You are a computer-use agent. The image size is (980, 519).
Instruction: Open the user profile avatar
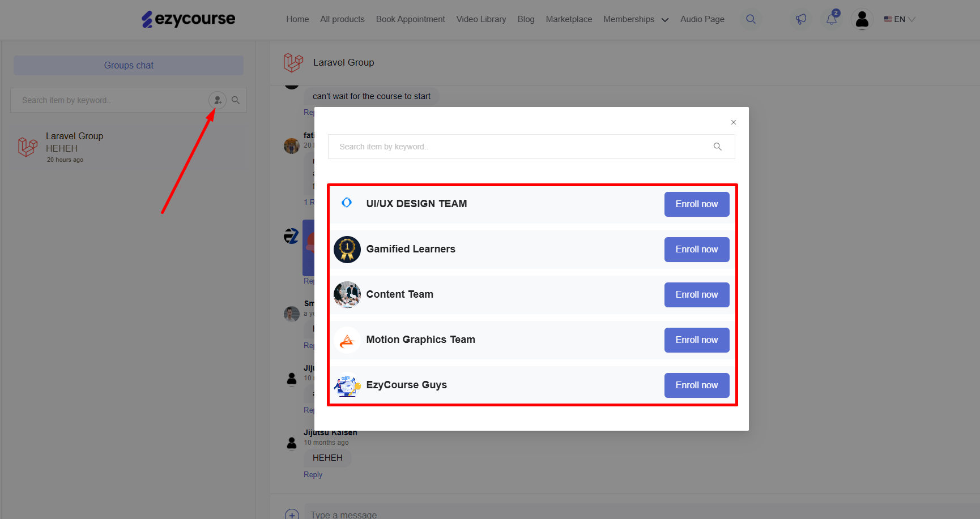click(x=862, y=19)
